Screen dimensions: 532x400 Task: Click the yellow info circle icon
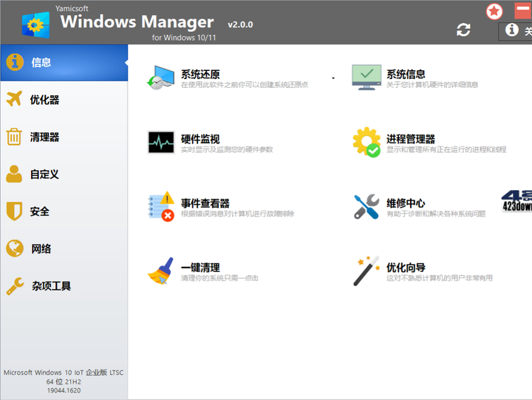15,62
